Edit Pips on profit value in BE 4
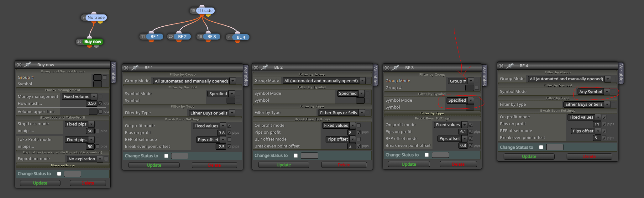The height and width of the screenshot is (198, 644). tap(596, 124)
